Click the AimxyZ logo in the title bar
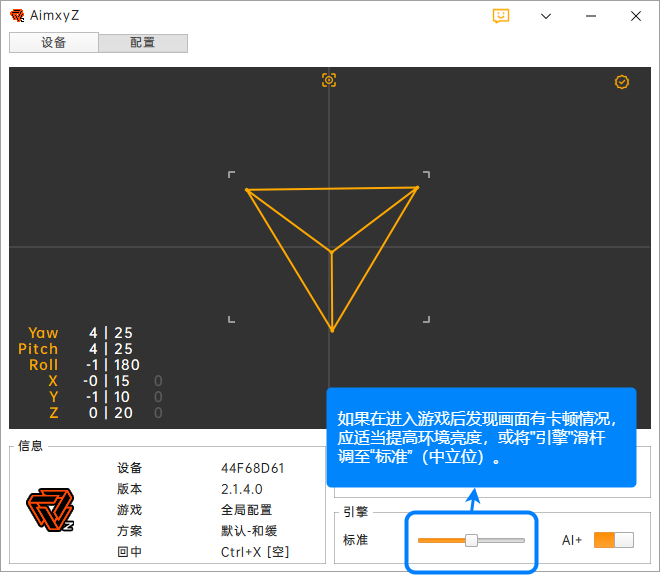This screenshot has width=661, height=575. [x=17, y=16]
